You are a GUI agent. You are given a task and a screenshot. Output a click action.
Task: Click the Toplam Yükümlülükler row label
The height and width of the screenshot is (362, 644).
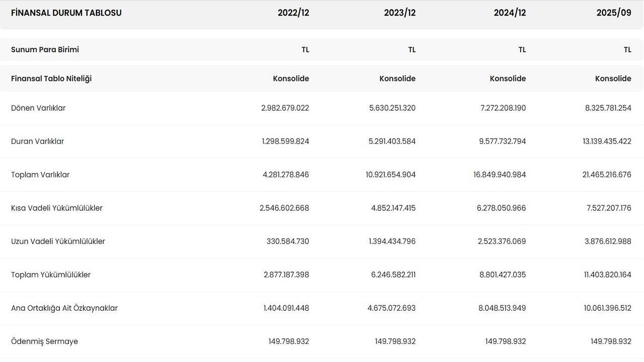[x=51, y=275]
